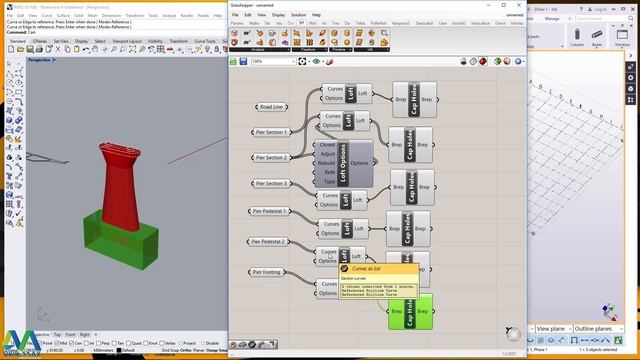
Task: Open the Display menu in Grasshopper
Action: 278,15
